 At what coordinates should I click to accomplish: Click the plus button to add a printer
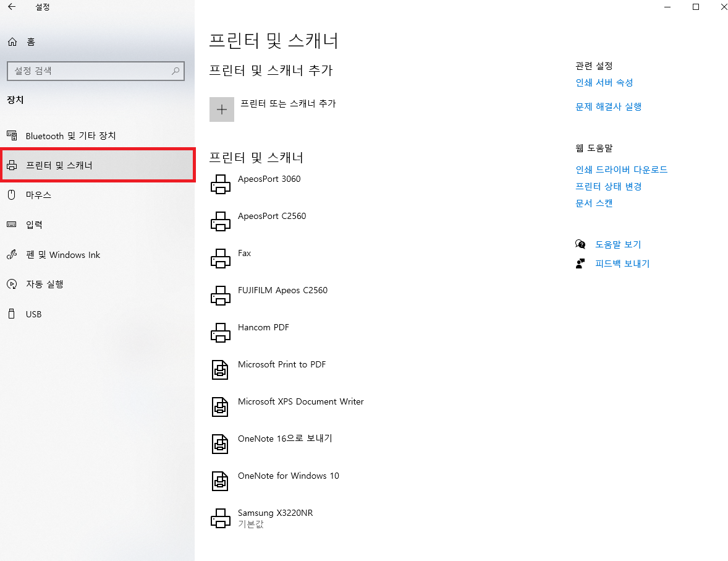pyautogui.click(x=221, y=109)
